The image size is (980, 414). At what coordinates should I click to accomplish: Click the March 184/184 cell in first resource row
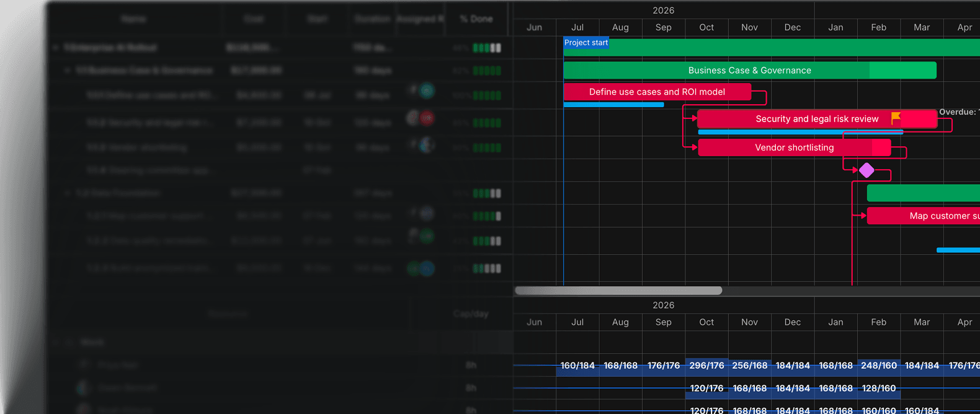click(x=922, y=366)
